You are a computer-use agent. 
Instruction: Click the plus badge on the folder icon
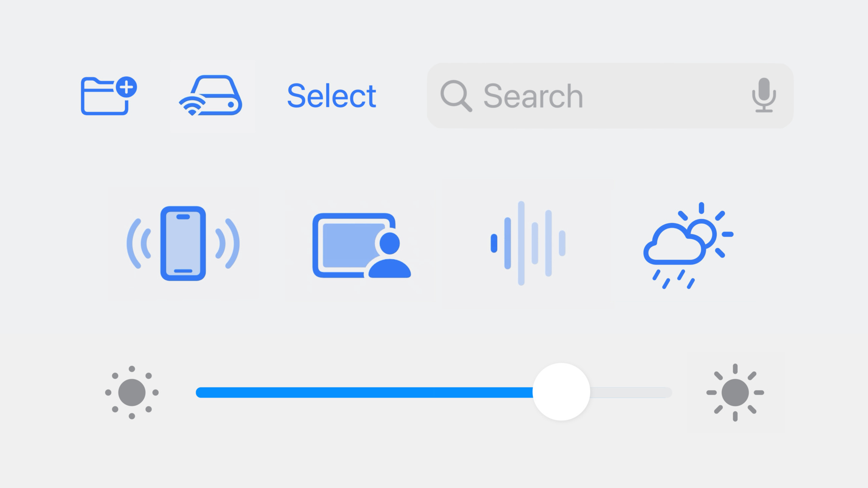click(126, 87)
